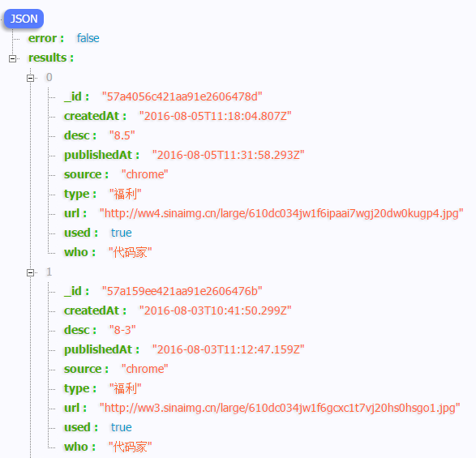This screenshot has width=476, height=458.
Task: Select the desc value "8.5"
Action: [122, 135]
